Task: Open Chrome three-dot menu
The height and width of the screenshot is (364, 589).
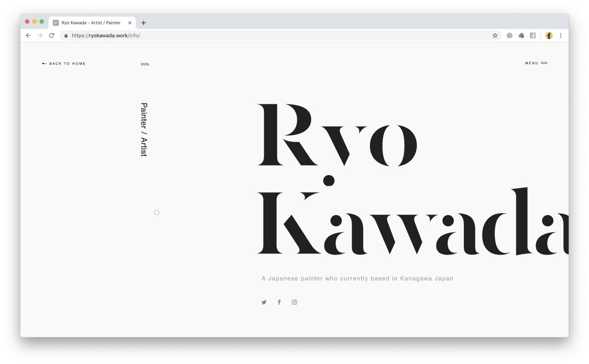Action: pos(560,35)
